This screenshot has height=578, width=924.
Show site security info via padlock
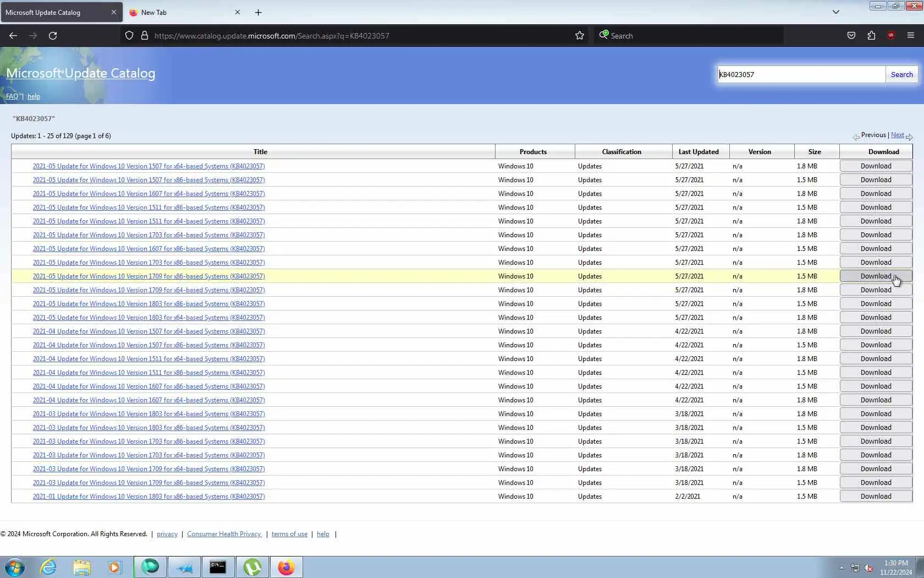point(145,36)
